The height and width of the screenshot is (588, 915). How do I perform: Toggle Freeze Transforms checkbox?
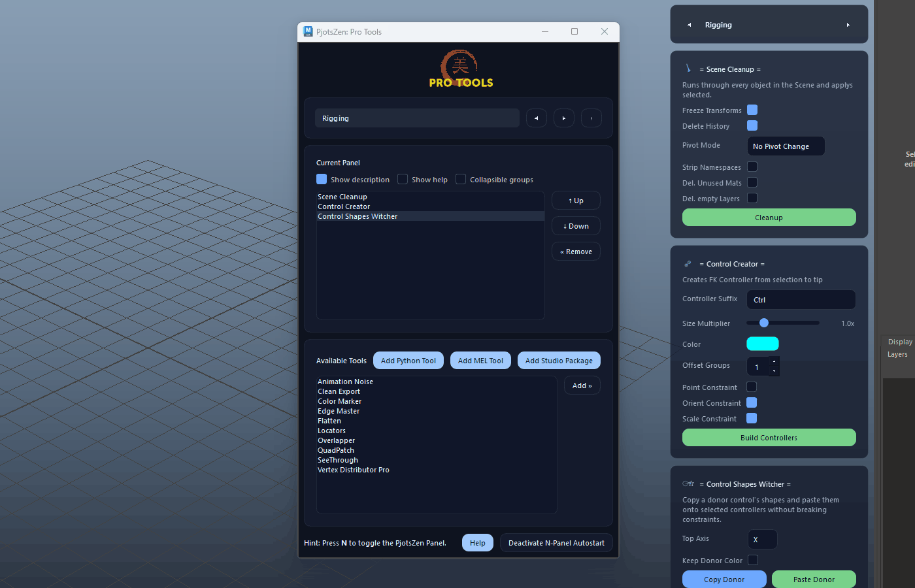[x=752, y=110]
